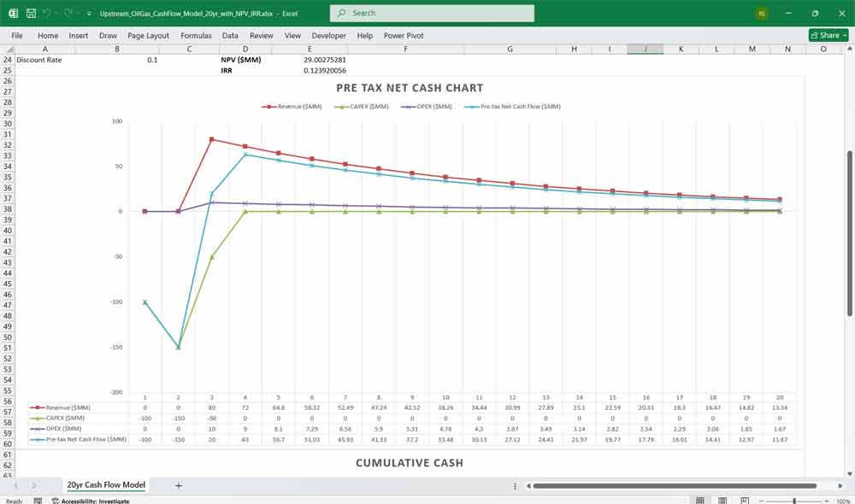Image resolution: width=855 pixels, height=504 pixels.
Task: Select Page Break Preview view icon
Action: coord(744,500)
